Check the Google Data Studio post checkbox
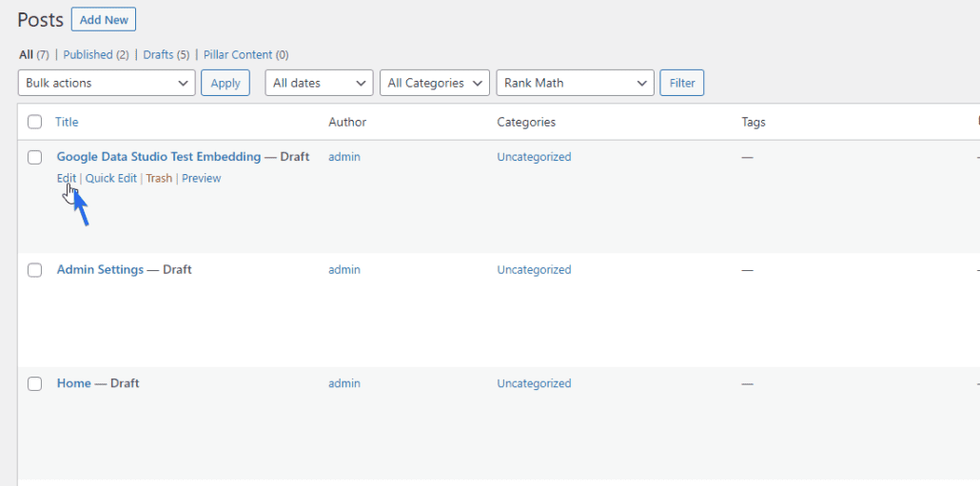This screenshot has height=486, width=980. coord(35,157)
